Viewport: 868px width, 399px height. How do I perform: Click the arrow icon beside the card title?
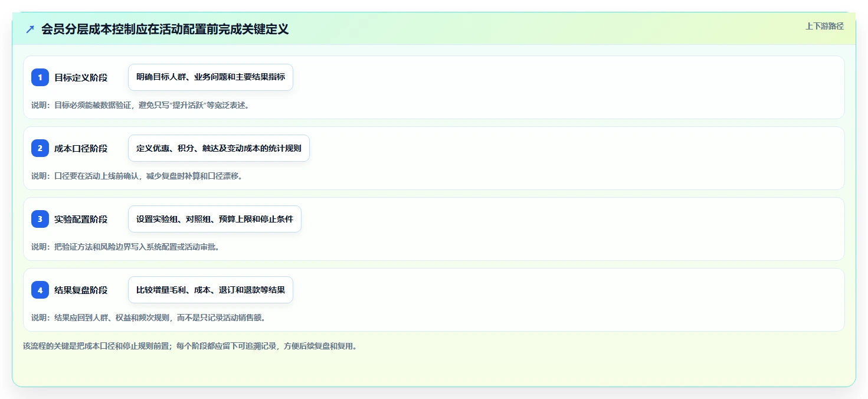pos(30,29)
